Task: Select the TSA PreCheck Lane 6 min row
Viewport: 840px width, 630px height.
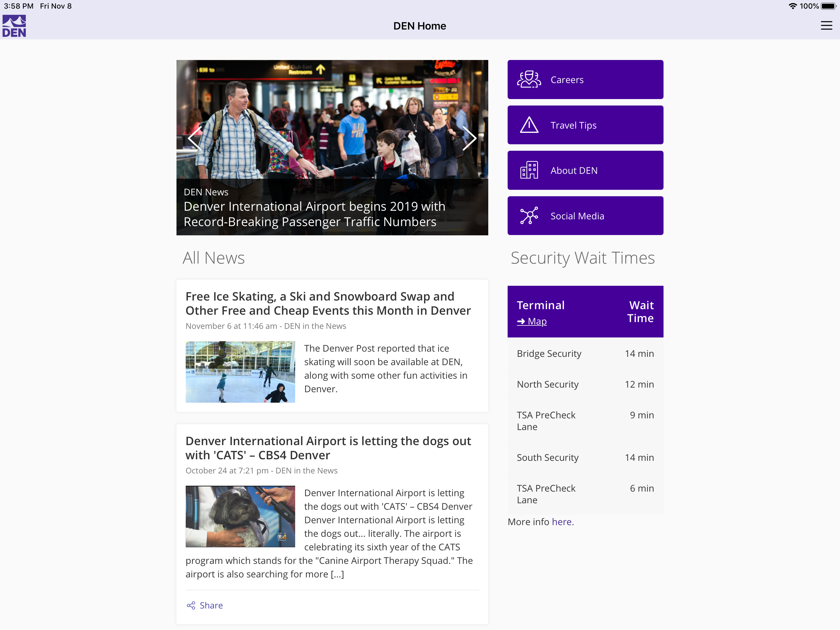Action: [x=585, y=494]
